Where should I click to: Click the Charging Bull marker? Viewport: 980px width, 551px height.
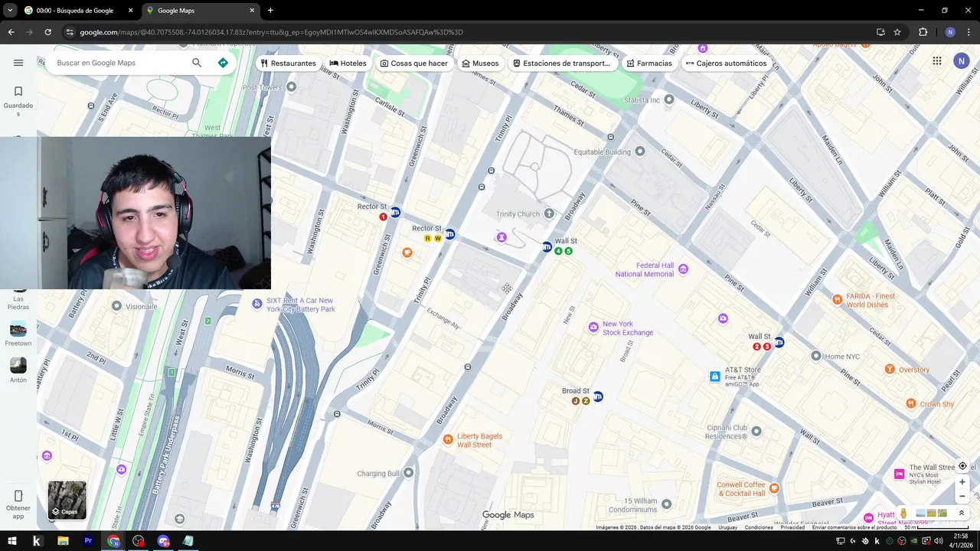(x=409, y=473)
